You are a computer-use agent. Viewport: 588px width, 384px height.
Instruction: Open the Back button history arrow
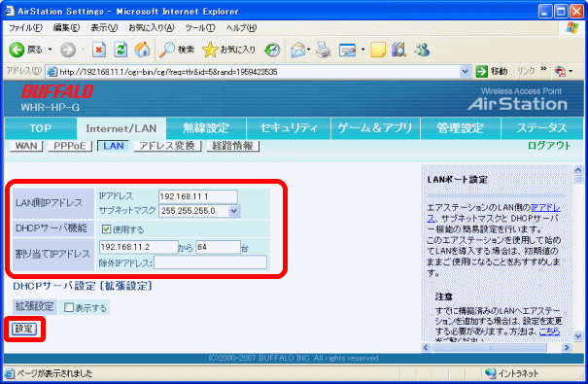pyautogui.click(x=50, y=50)
